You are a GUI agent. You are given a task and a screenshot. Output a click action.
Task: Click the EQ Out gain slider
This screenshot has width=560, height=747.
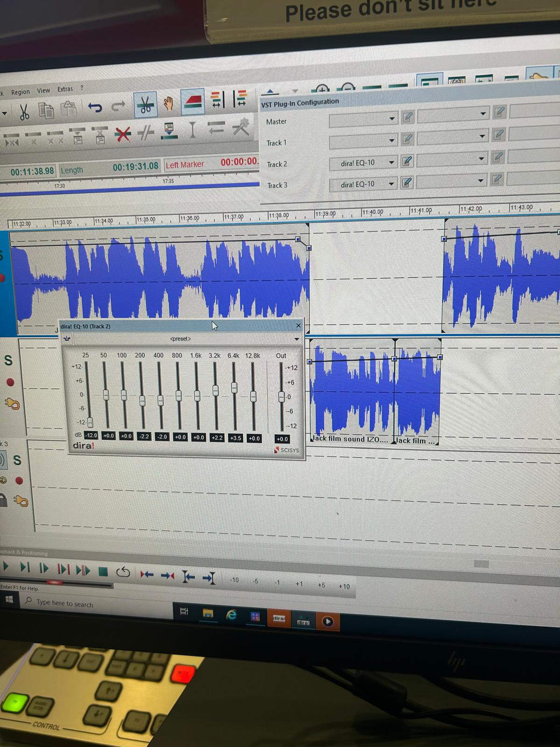point(281,397)
